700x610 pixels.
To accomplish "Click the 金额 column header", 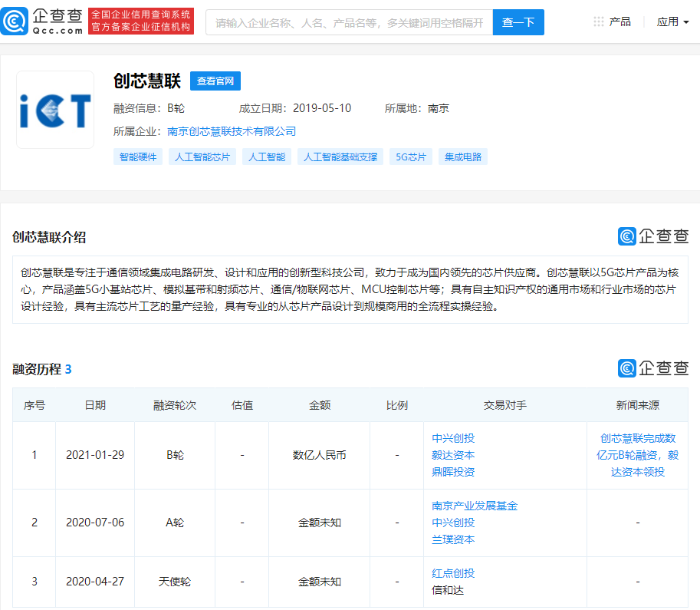I will pos(319,405).
